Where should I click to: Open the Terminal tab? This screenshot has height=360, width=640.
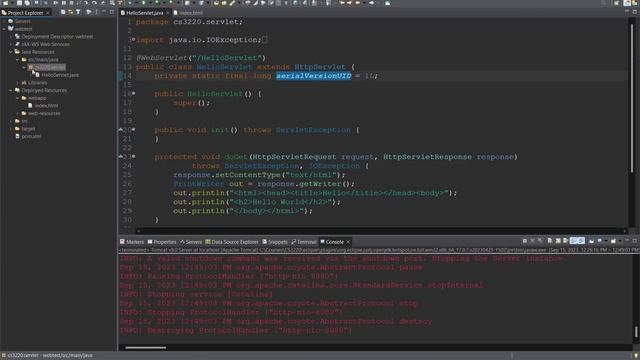coord(304,242)
